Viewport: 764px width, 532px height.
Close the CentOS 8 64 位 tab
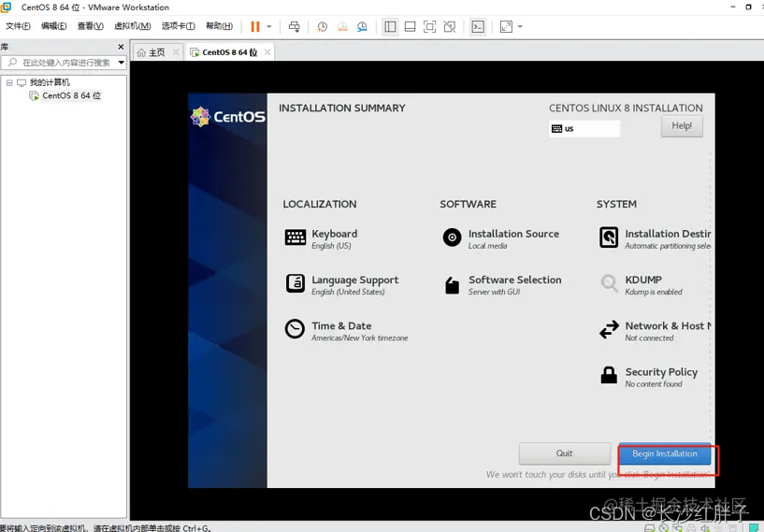[267, 52]
